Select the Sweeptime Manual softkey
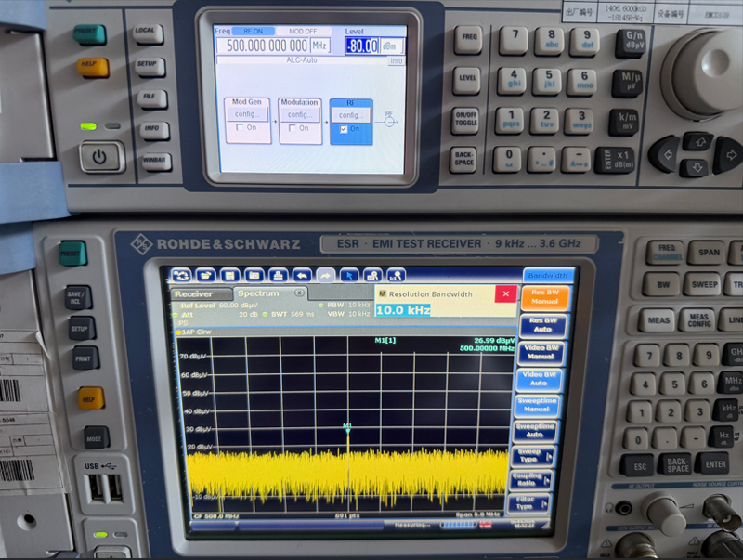Viewport: 743px width, 560px height. (537, 405)
